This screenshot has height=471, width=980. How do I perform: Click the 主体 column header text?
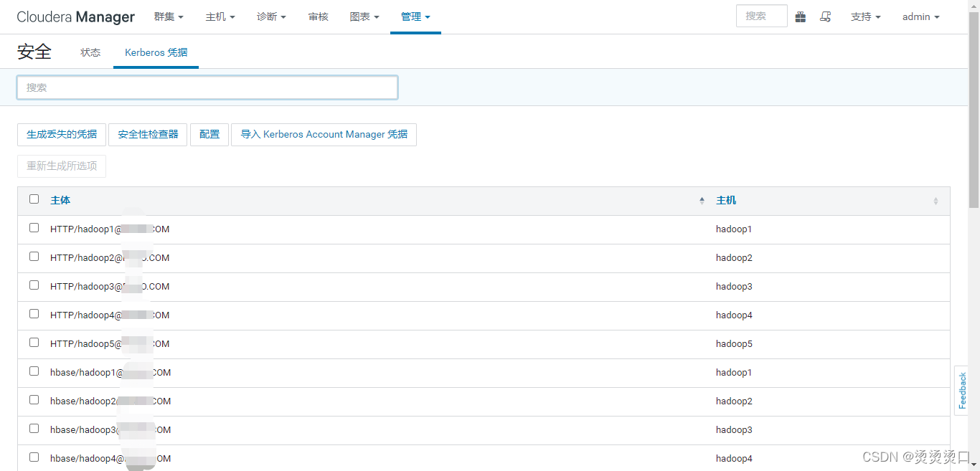click(x=60, y=201)
